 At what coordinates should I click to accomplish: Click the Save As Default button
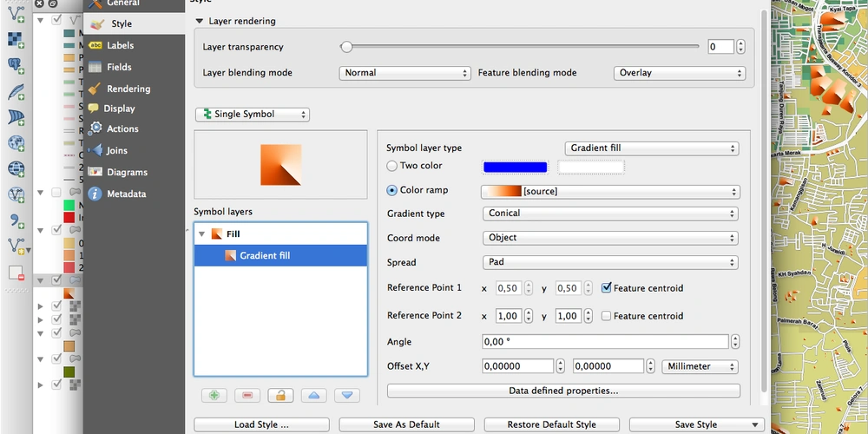[x=407, y=424]
